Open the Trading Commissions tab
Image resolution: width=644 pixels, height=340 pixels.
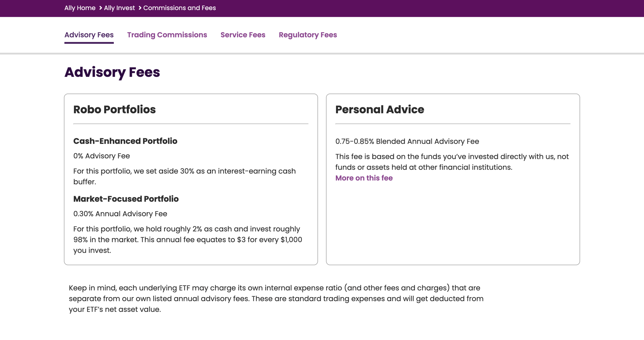pos(167,35)
